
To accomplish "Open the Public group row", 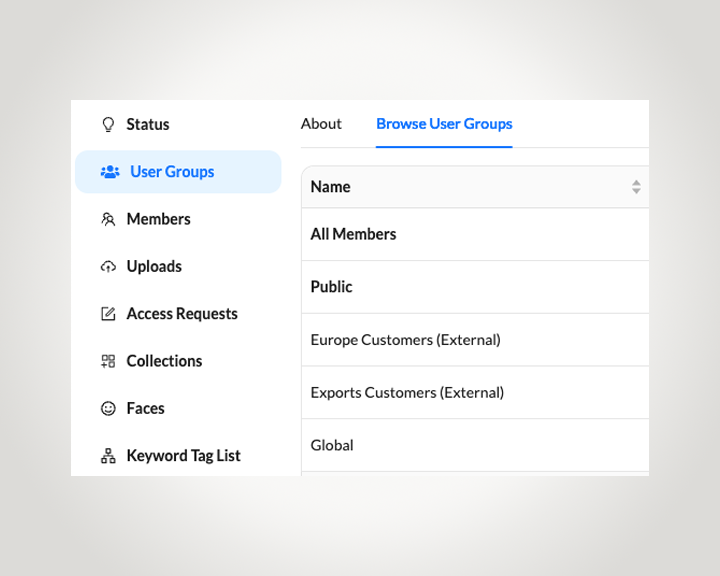I will point(475,287).
